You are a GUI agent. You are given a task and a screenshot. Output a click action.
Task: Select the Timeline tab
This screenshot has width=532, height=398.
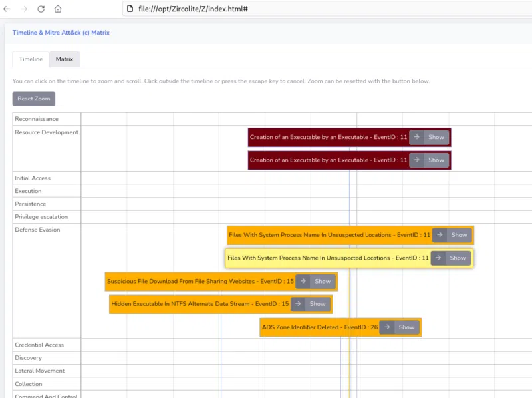tap(30, 59)
